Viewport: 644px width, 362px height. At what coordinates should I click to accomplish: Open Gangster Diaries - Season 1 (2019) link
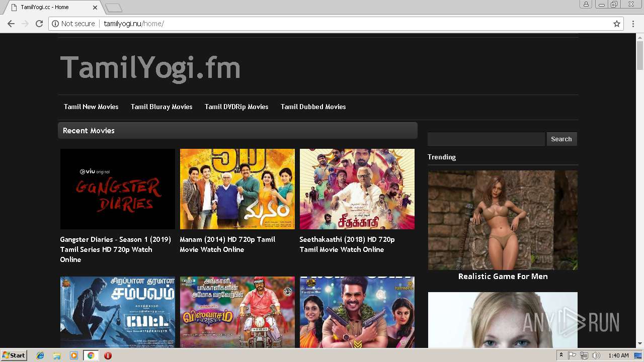[x=115, y=249]
